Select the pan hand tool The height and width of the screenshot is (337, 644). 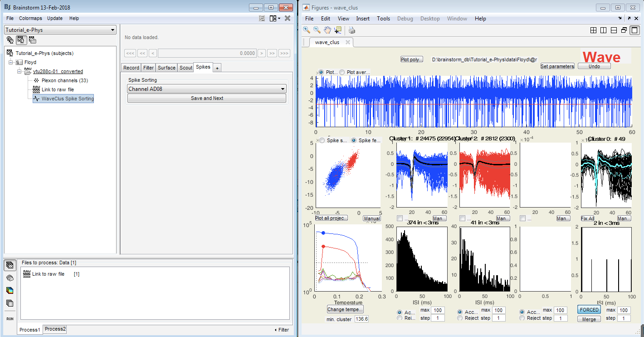point(327,30)
